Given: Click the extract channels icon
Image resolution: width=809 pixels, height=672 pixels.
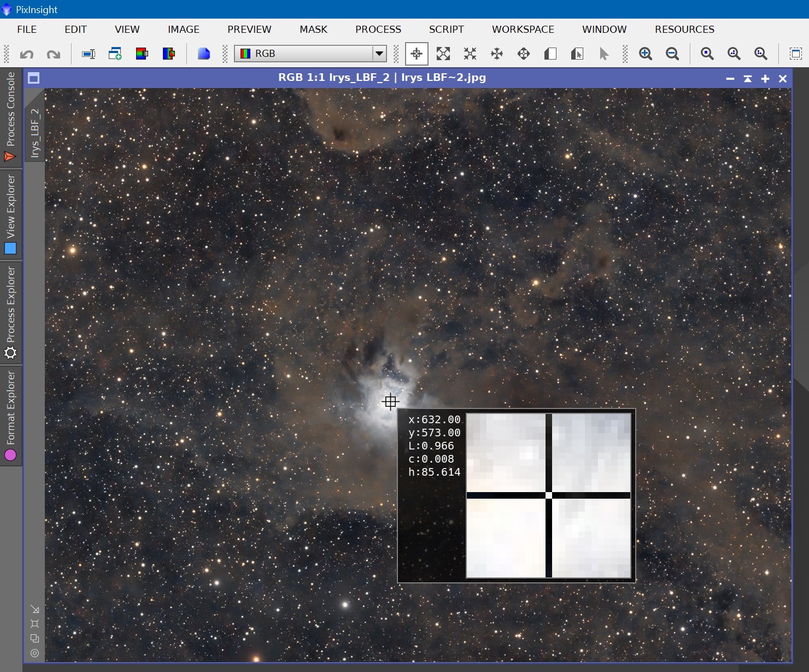Looking at the screenshot, I should coord(142,54).
